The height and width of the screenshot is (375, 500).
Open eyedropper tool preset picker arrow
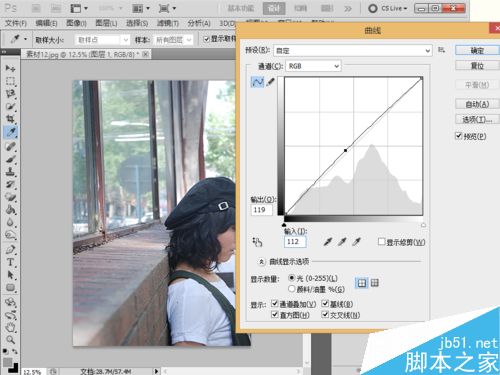(x=25, y=39)
